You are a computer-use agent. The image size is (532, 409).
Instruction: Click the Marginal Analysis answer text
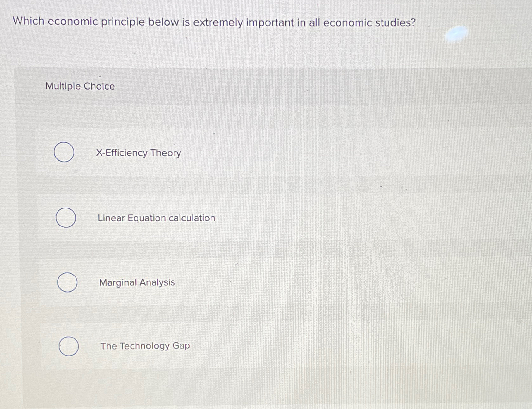[136, 282]
